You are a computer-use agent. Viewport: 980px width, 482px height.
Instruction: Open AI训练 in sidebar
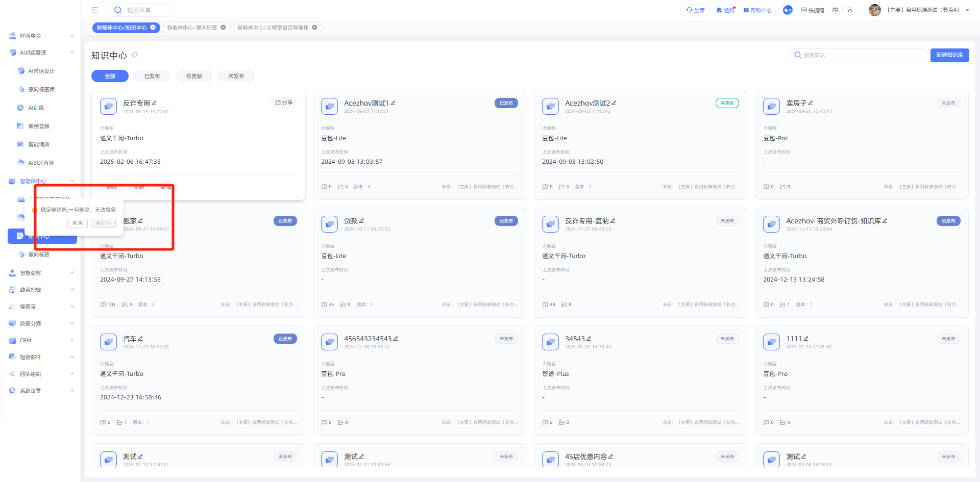coord(36,108)
